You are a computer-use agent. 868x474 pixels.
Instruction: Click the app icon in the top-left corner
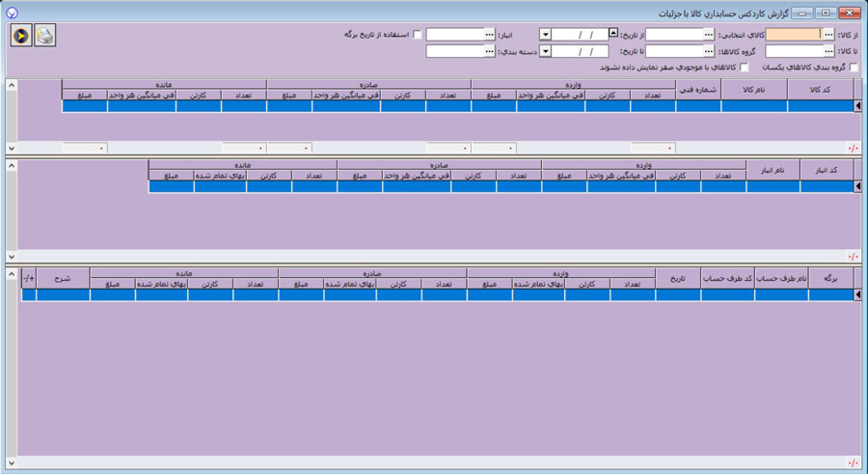(x=11, y=13)
